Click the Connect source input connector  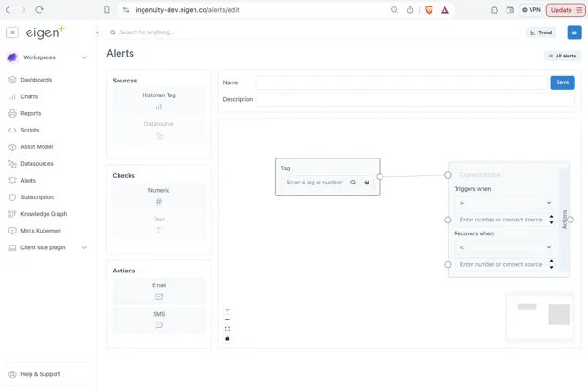[448, 175]
